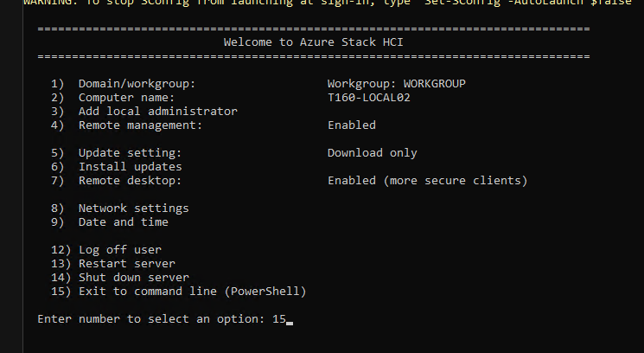Click Add local administrator option
This screenshot has height=353, width=644.
coord(157,112)
